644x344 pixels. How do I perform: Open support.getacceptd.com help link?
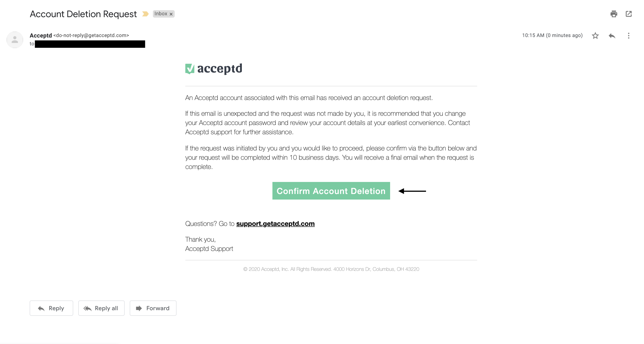click(276, 223)
